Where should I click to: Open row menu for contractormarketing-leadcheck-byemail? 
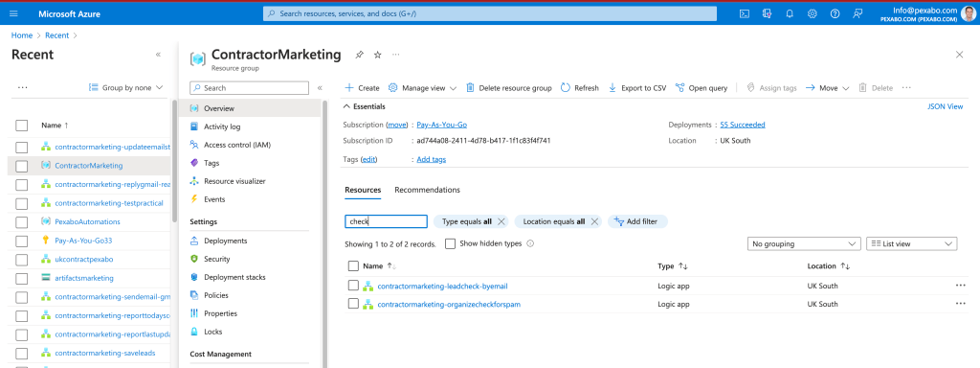tap(960, 286)
